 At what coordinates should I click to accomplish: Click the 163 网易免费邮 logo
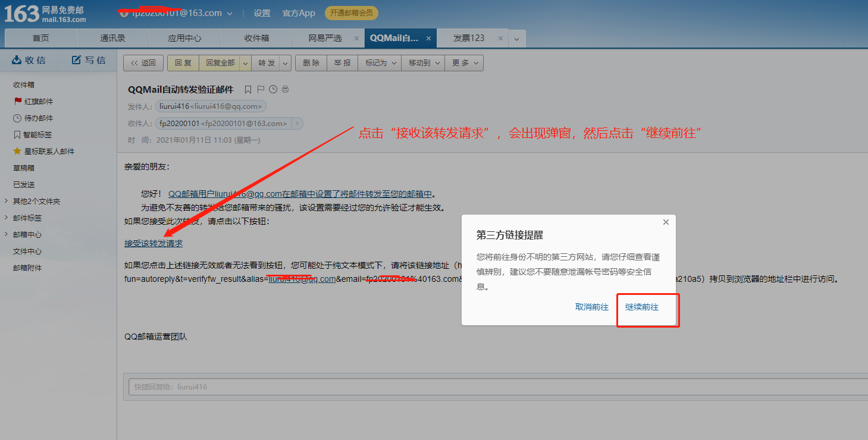[x=45, y=14]
